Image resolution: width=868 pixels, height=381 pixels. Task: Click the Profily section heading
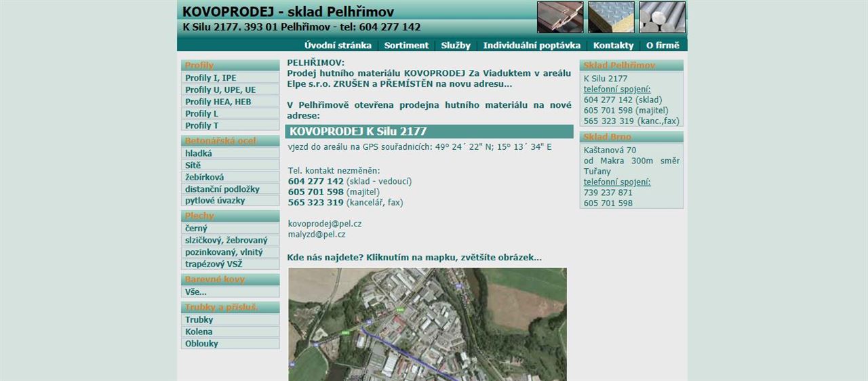pos(230,65)
